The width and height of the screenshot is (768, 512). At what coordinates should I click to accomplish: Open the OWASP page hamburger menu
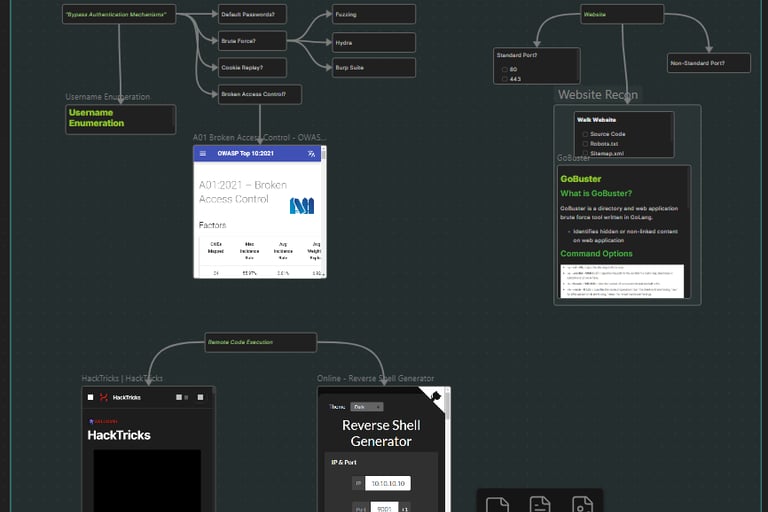point(203,153)
